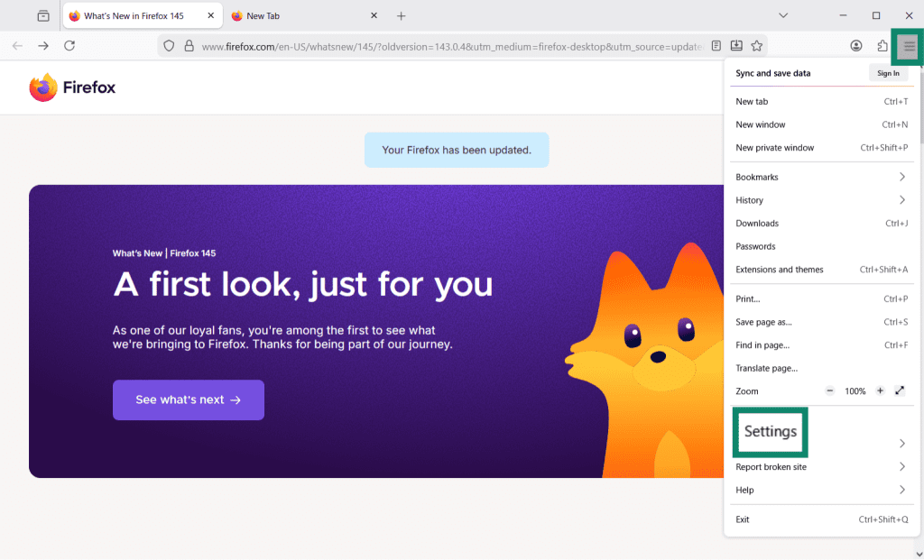The image size is (924, 560).
Task: Close the What's New in Firefox 145 tab
Action: coord(211,16)
